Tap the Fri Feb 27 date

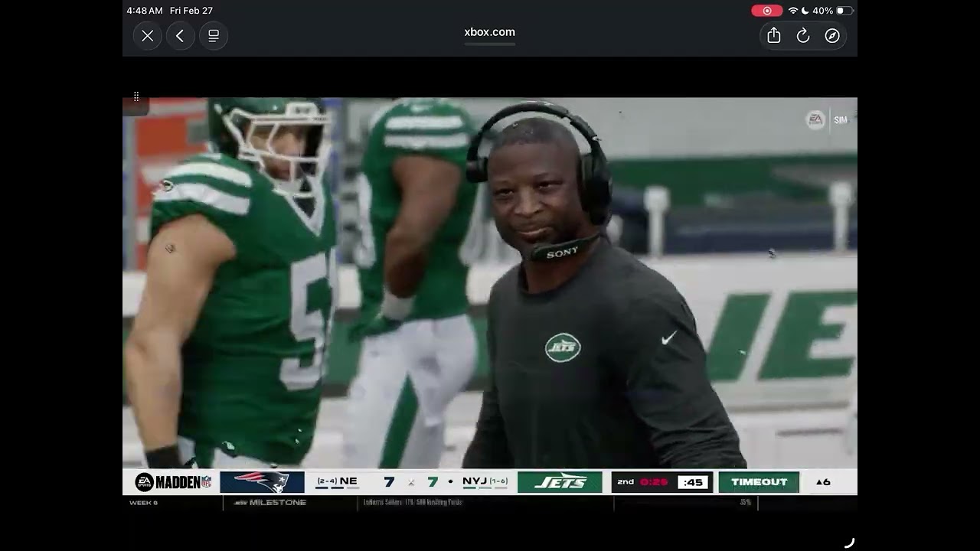click(x=191, y=11)
